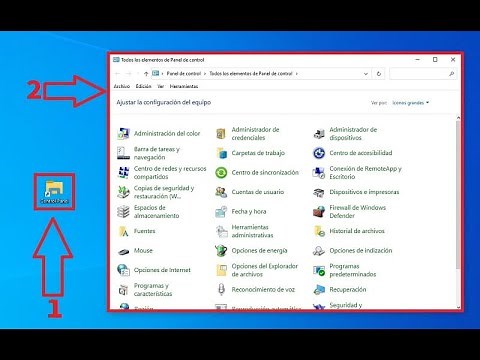Click the scrollbar down arrow
Image resolution: width=480 pixels, height=360 pixels.
click(x=458, y=307)
